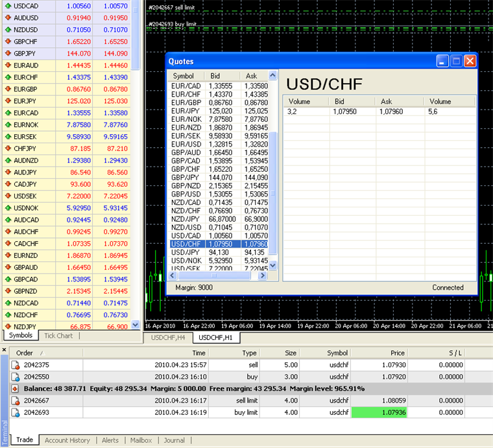Click the EURJPY direction arrow icon
The height and width of the screenshot is (448, 493).
pyautogui.click(x=8, y=101)
